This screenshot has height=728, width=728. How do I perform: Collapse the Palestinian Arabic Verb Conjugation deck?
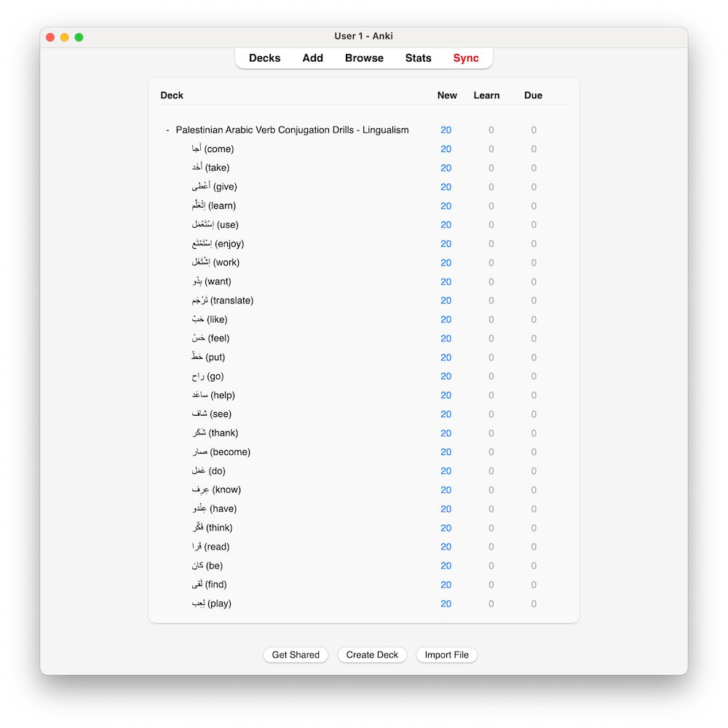click(167, 130)
